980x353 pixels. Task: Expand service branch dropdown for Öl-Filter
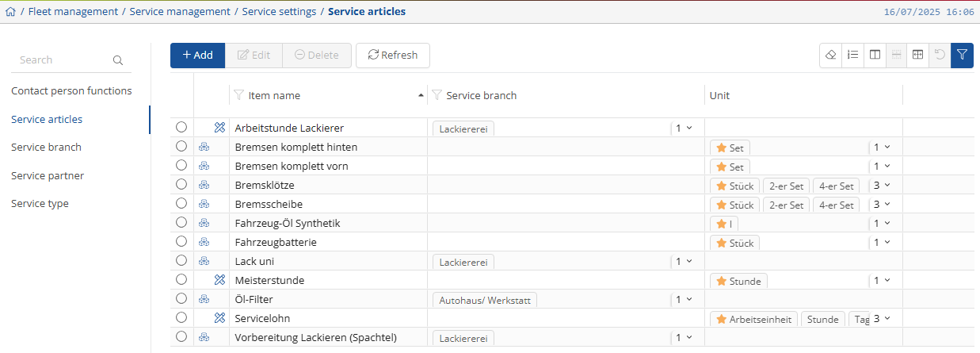[684, 299]
